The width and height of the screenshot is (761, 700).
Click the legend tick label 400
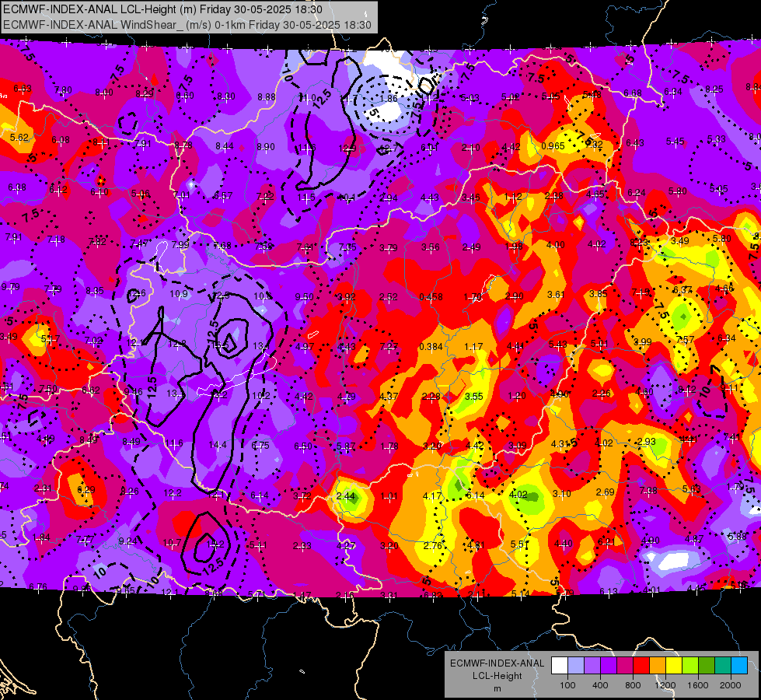(600, 685)
